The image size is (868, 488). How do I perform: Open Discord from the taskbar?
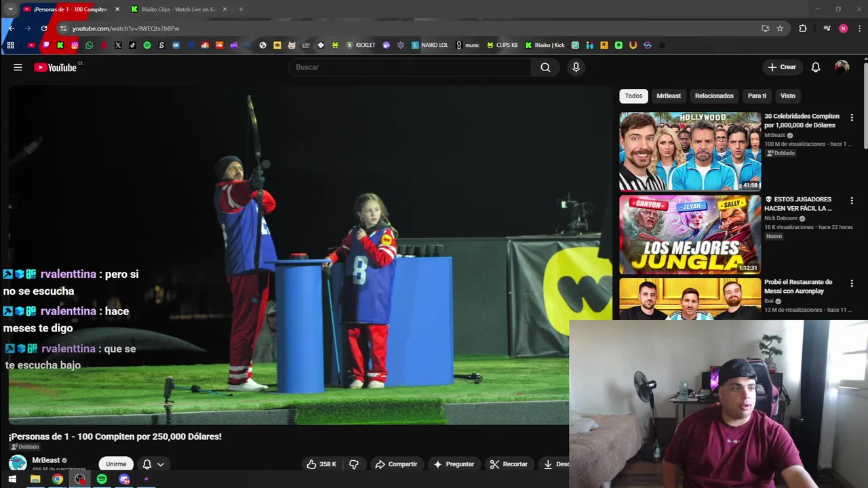[x=124, y=479]
